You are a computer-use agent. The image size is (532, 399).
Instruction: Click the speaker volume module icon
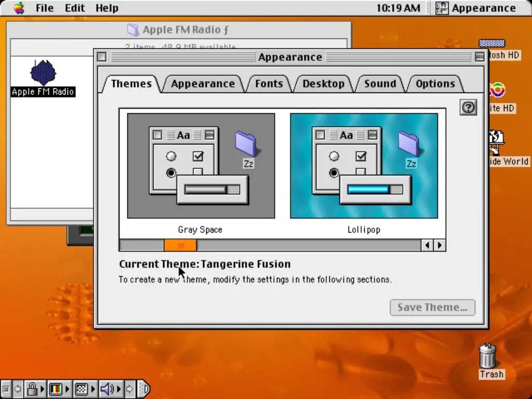(107, 389)
